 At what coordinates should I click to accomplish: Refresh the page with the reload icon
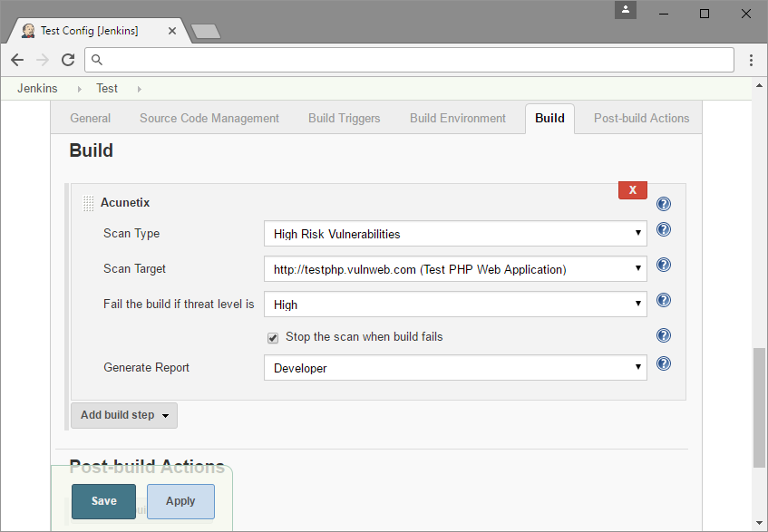click(67, 59)
